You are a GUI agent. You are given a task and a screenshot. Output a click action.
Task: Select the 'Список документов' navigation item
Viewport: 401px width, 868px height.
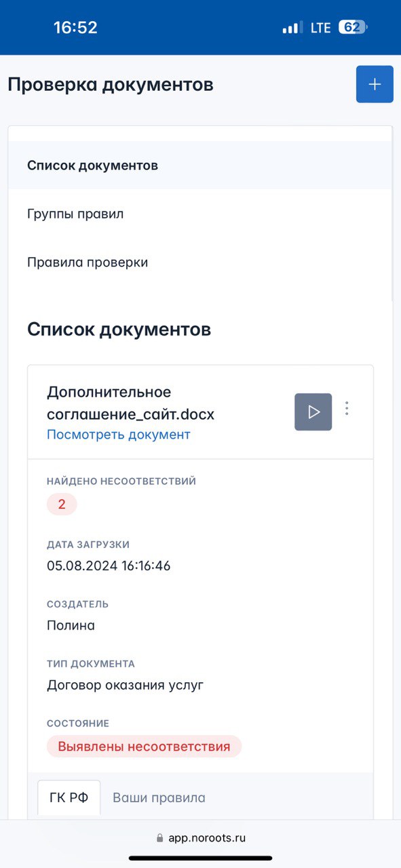92,165
